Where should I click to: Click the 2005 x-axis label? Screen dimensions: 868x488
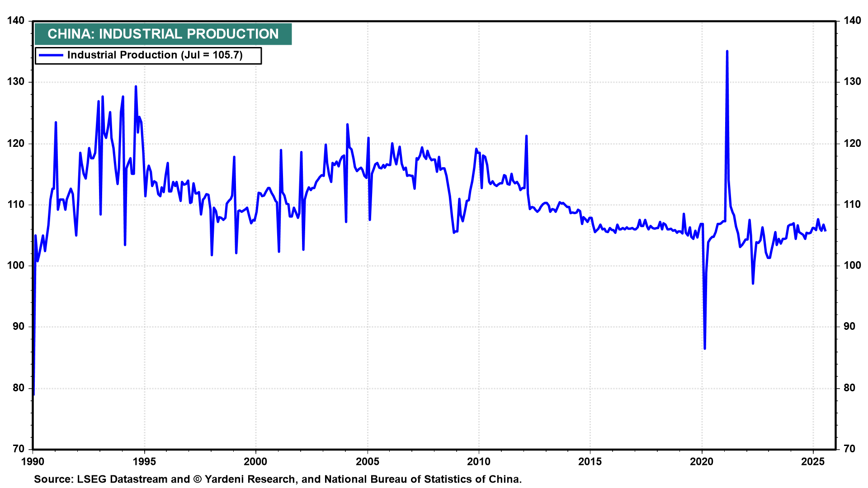click(367, 461)
